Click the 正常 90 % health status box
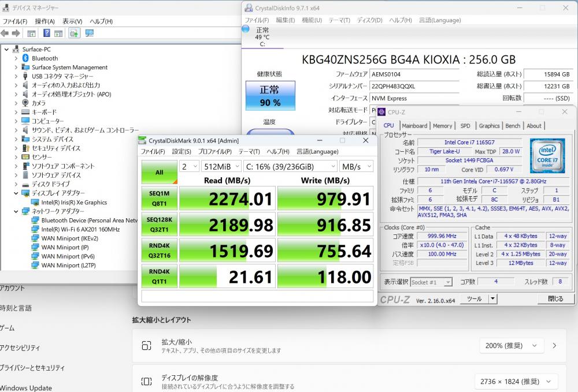Viewport: 578px width, 392px height. (x=270, y=96)
